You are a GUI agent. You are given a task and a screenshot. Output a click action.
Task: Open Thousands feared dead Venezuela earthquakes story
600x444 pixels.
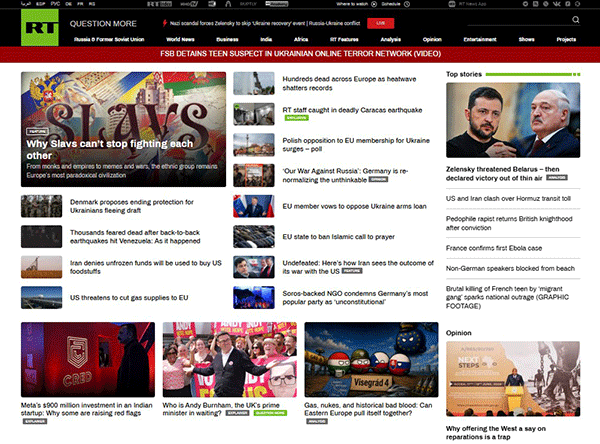coord(135,237)
